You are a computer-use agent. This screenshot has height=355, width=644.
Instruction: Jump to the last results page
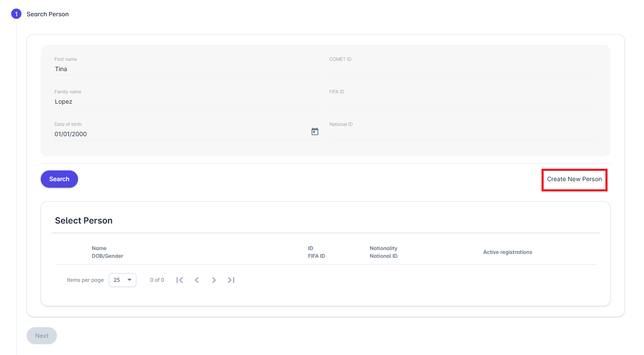(x=231, y=280)
